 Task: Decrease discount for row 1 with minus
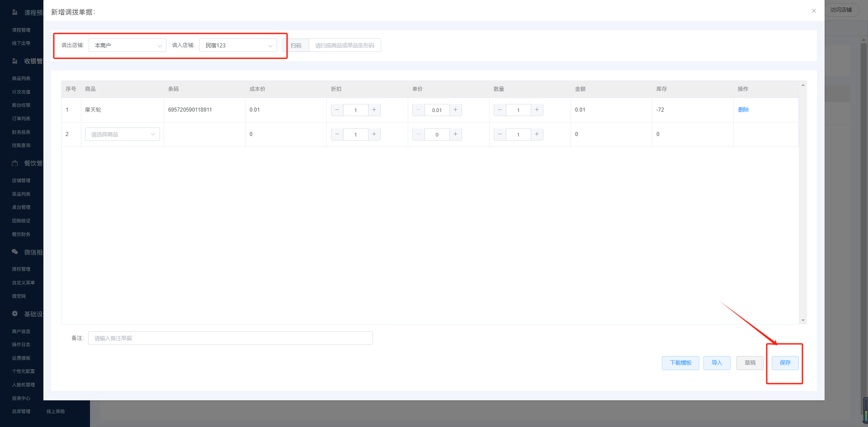point(337,110)
